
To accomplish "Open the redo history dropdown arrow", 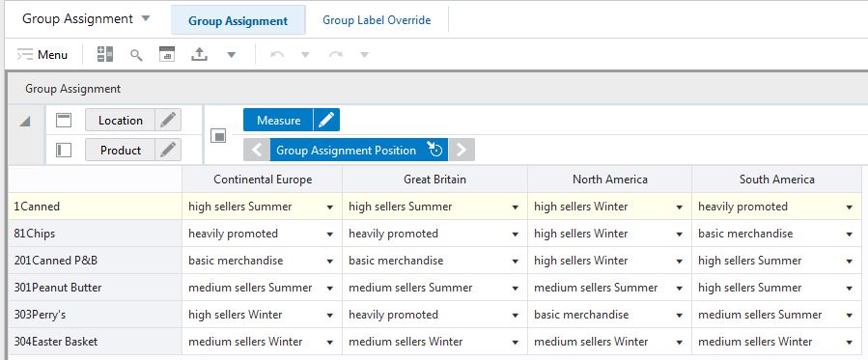I will pyautogui.click(x=364, y=55).
